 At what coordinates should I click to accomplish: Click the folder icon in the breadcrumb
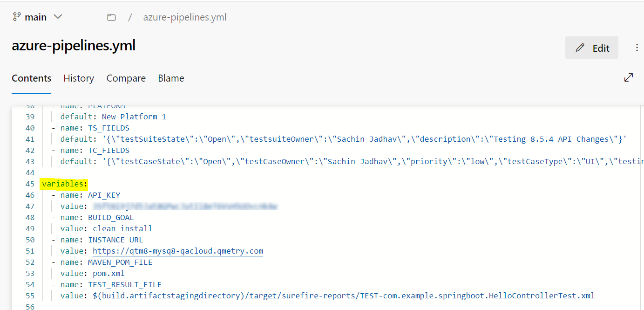111,16
